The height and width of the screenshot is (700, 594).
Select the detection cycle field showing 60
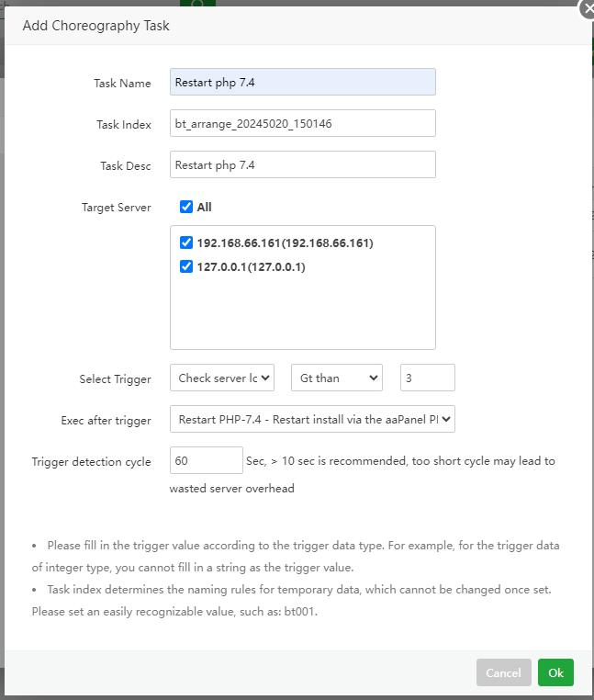[x=206, y=460]
